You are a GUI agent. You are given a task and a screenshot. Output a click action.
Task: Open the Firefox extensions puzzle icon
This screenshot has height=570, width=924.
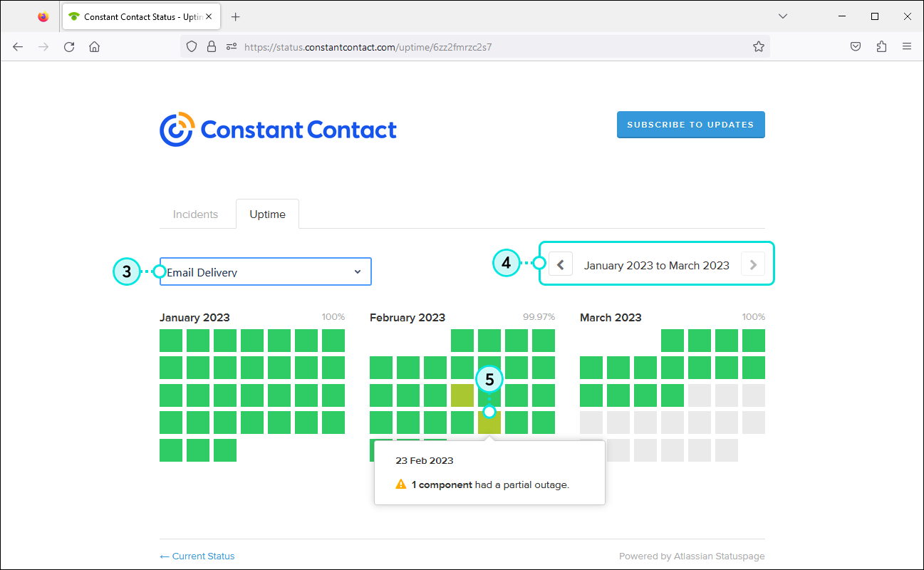pos(882,46)
